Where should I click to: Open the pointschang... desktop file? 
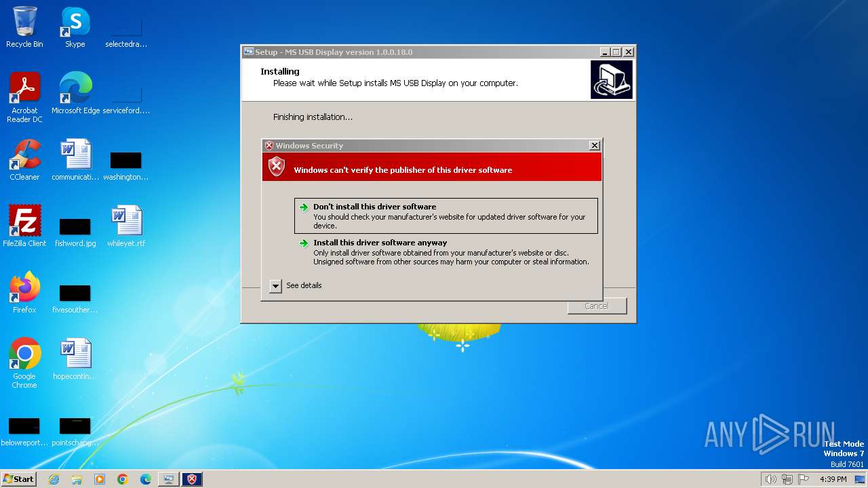tap(75, 431)
